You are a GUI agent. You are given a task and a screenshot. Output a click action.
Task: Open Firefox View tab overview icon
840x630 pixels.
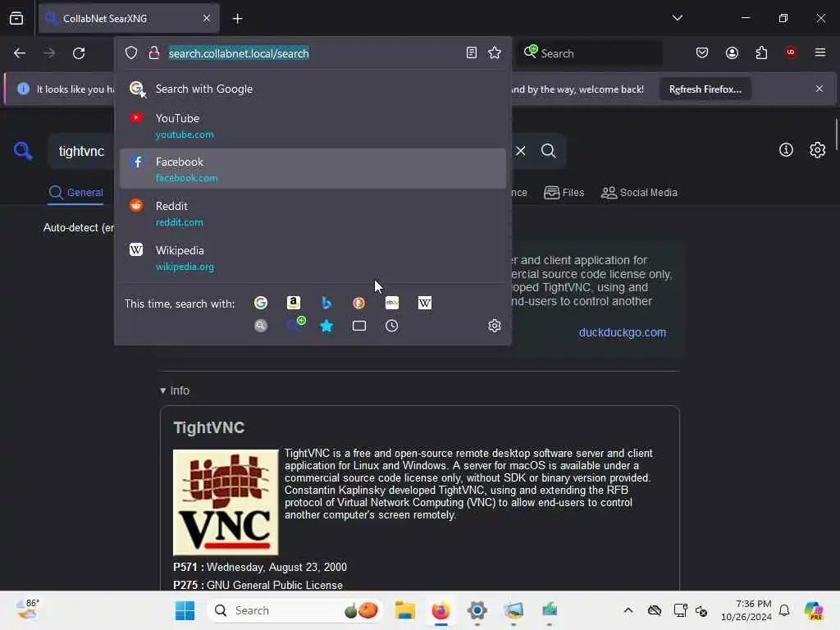(16, 18)
